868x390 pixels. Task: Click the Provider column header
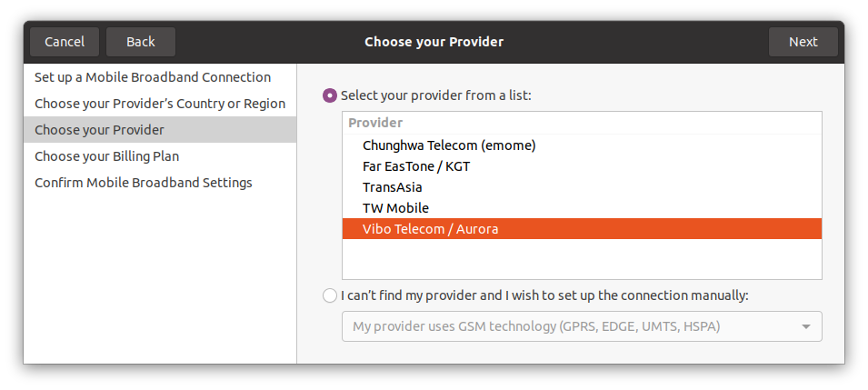pos(375,122)
